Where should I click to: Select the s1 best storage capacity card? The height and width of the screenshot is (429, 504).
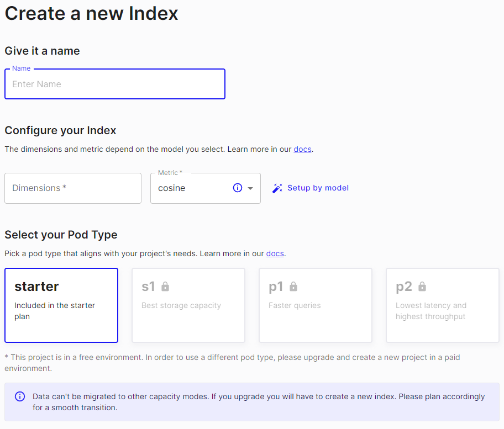tap(188, 305)
